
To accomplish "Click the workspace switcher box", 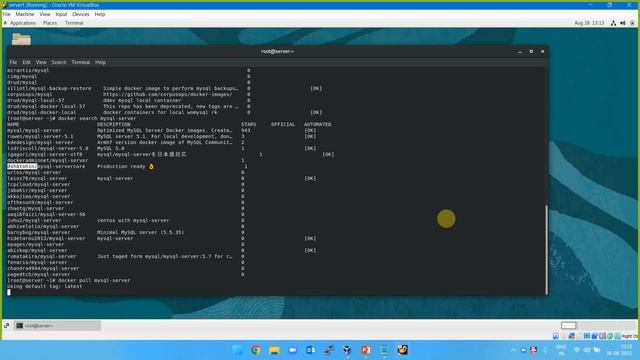I will pos(568,325).
